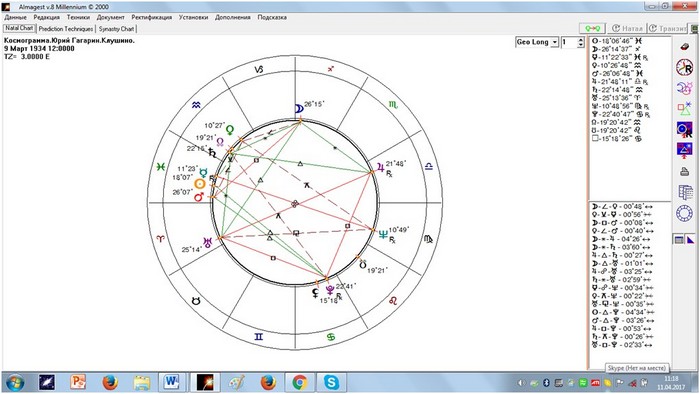Open the Дополнения menu
700x394 pixels.
coord(232,17)
